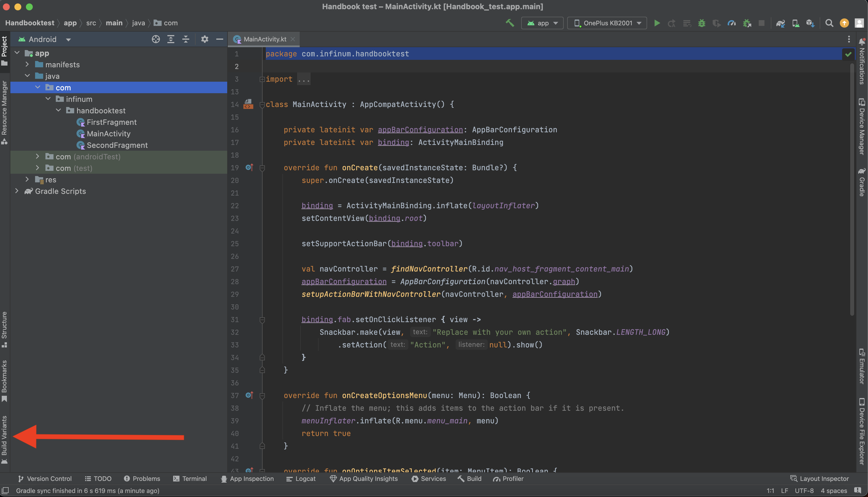Click the Stop square icon

pos(762,23)
